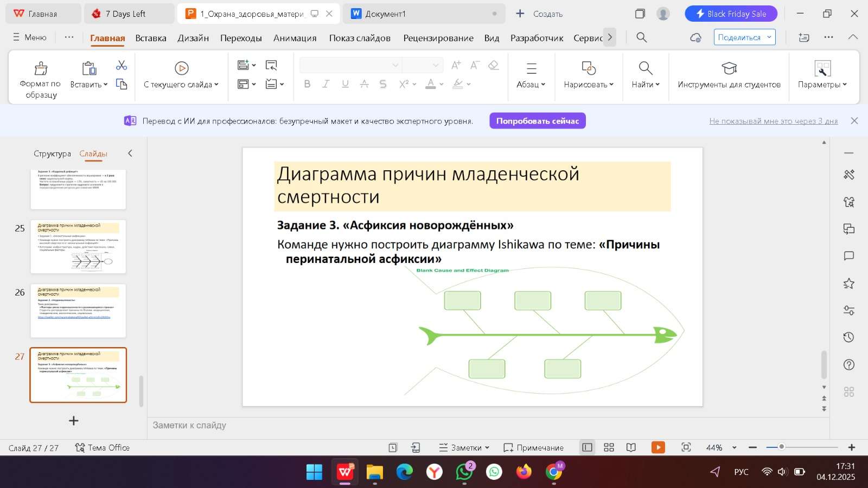Open the Search magnifier in the ribbon bar
The image size is (868, 488).
point(641,37)
